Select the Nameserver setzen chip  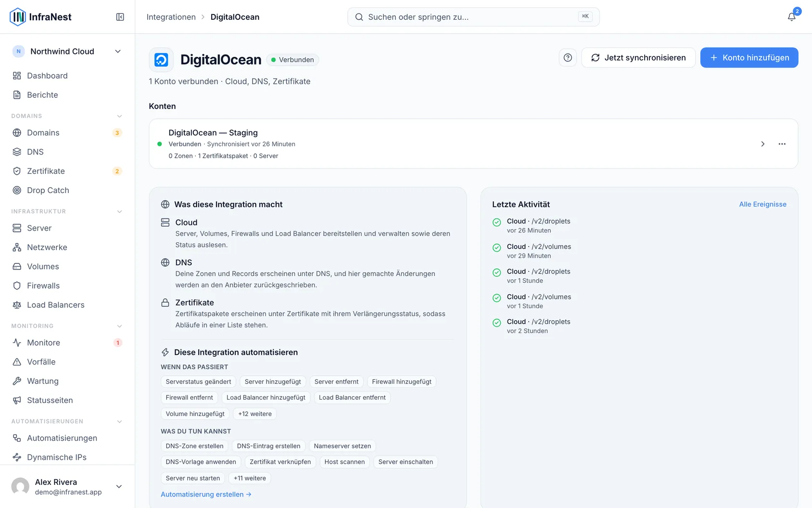point(342,446)
